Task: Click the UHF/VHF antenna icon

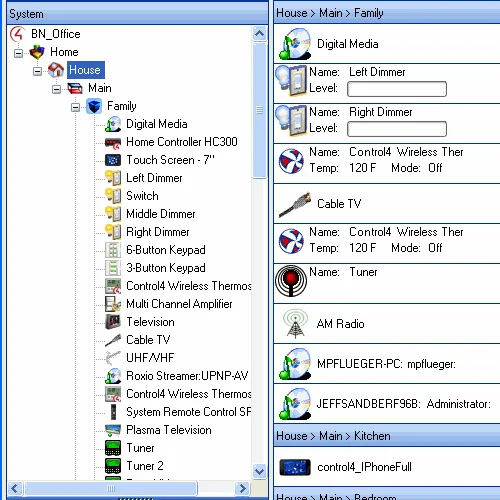Action: click(x=113, y=358)
